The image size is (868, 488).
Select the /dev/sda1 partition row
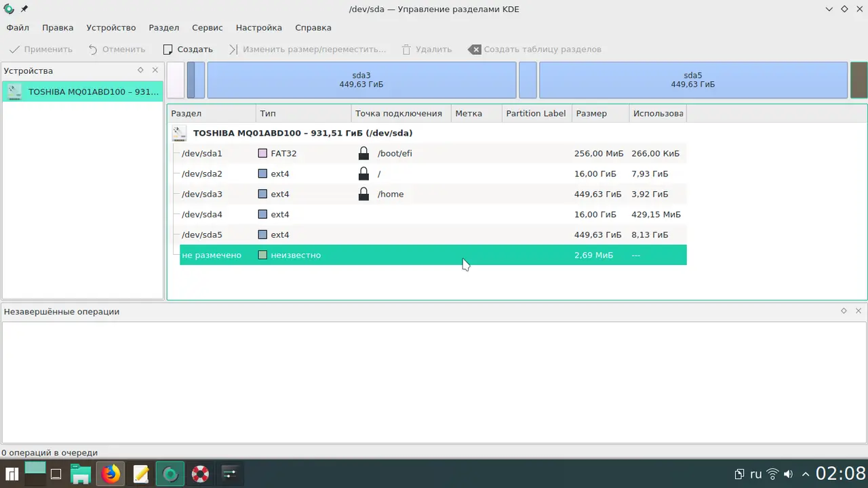pos(433,153)
